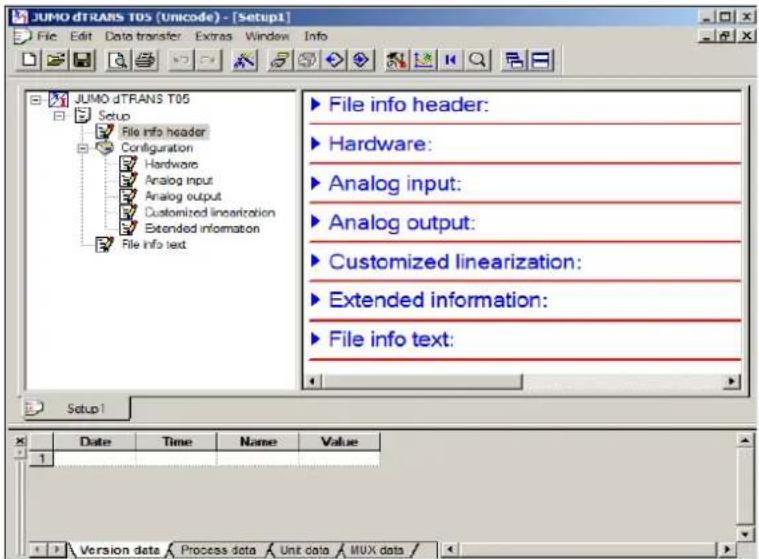Click the cascade windows icon
Screen dimensions: 759x559
[514, 60]
